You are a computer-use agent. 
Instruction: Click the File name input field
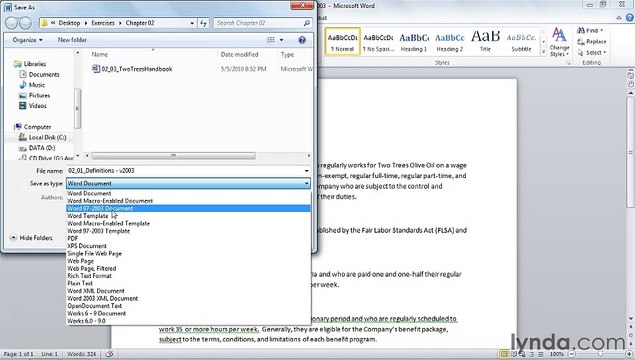pyautogui.click(x=185, y=171)
